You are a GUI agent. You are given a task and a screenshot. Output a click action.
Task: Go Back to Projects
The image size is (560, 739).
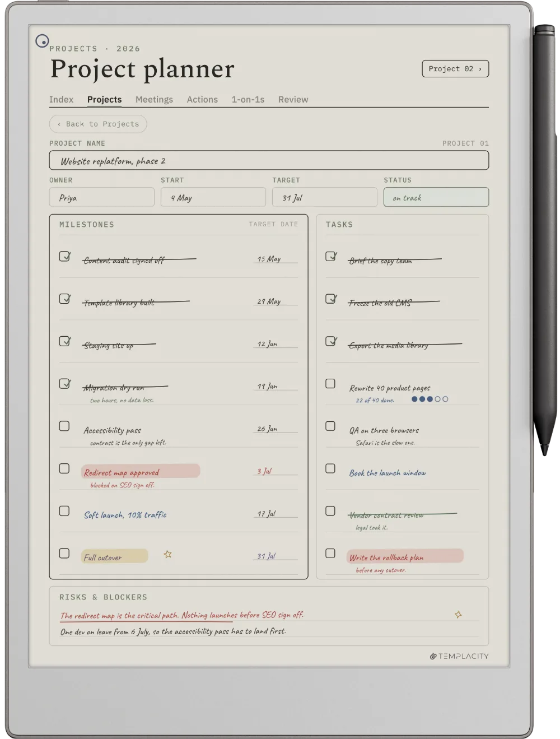pos(98,124)
